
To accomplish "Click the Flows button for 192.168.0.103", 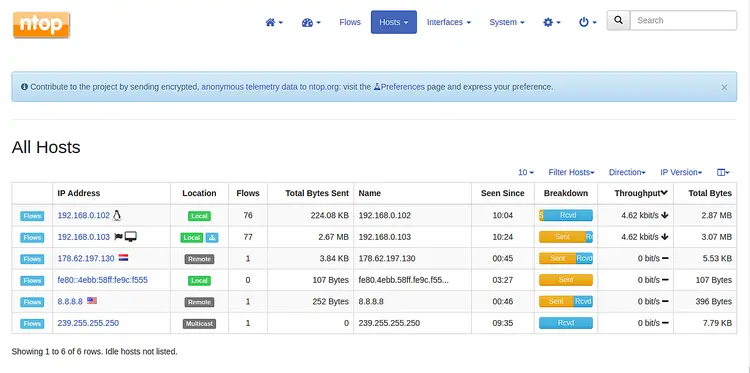I will point(32,238).
